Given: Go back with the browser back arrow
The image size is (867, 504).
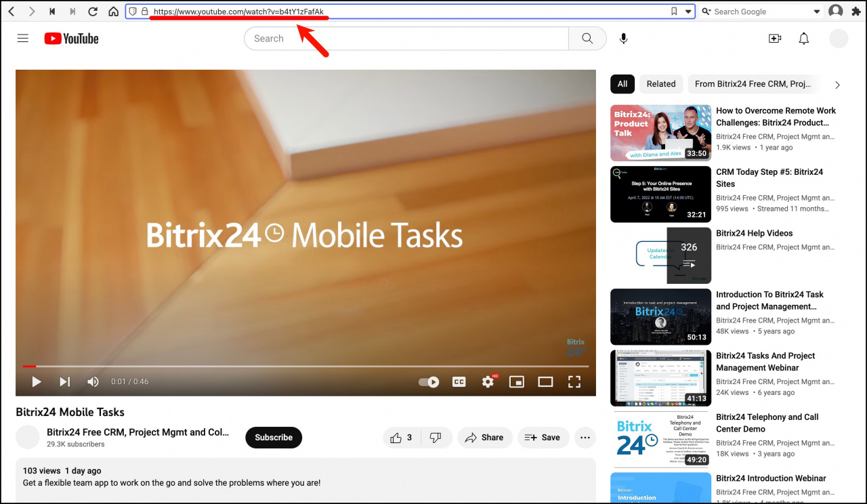Looking at the screenshot, I should click(x=12, y=12).
